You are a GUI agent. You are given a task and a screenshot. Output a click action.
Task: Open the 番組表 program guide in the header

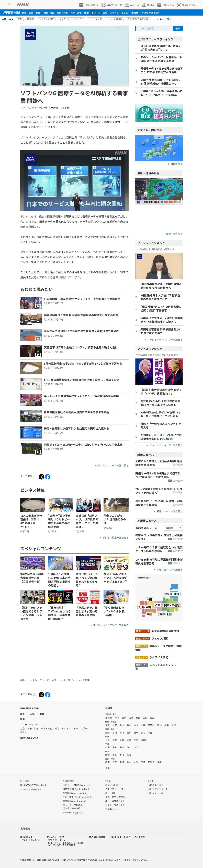(x=148, y=5)
